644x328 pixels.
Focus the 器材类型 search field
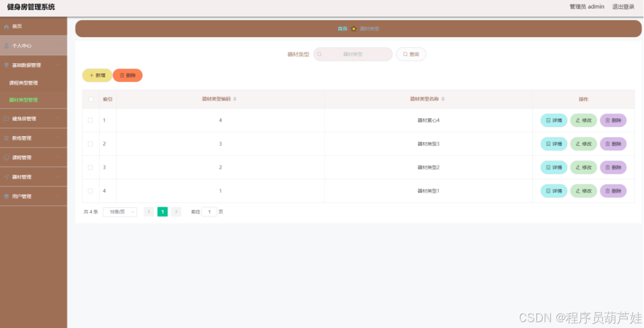[353, 54]
